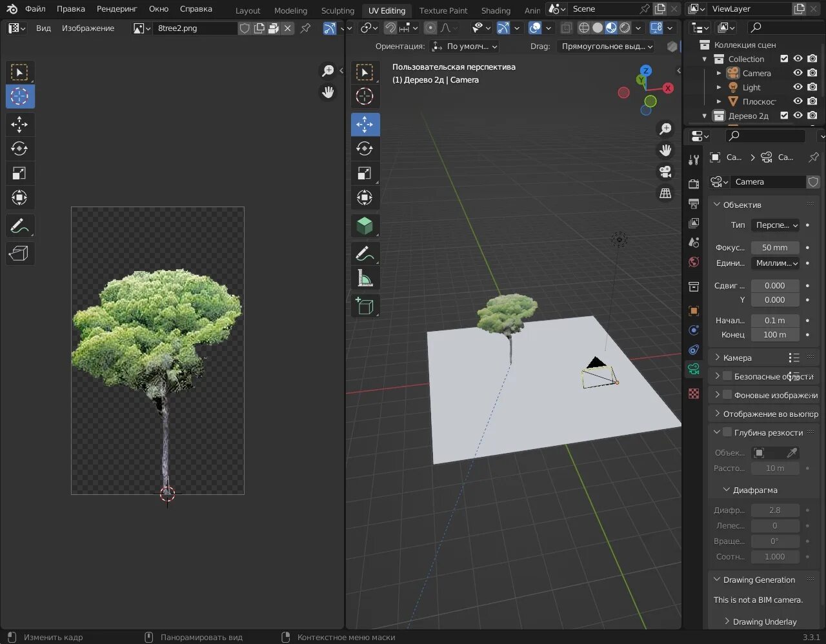The width and height of the screenshot is (826, 644).
Task: Select the Measure tool in 3D viewport
Action: click(365, 278)
